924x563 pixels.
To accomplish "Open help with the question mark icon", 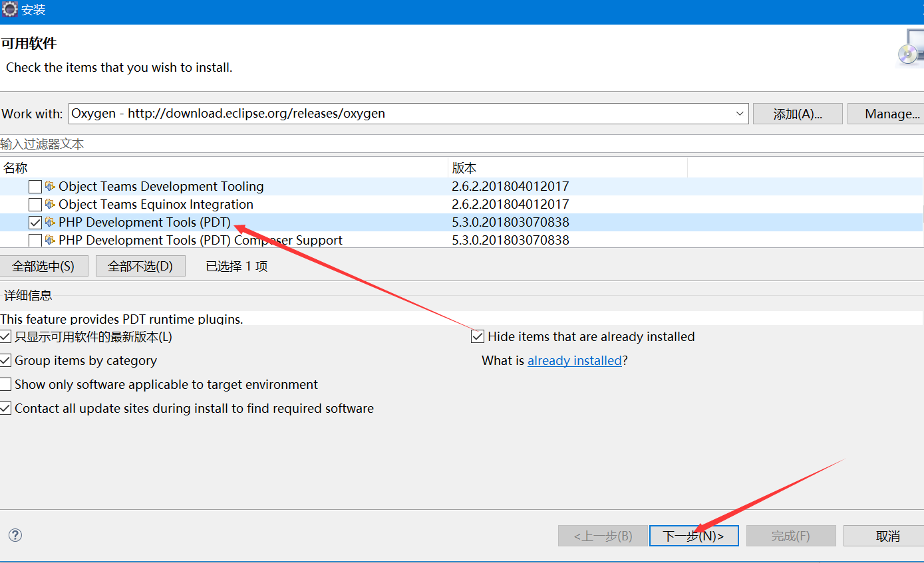I will 15,535.
